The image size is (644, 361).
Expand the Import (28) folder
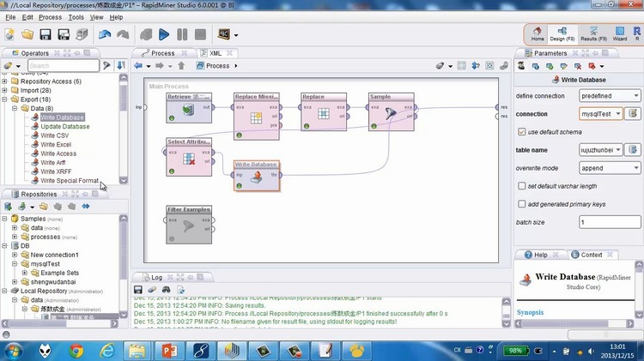pyautogui.click(x=4, y=90)
